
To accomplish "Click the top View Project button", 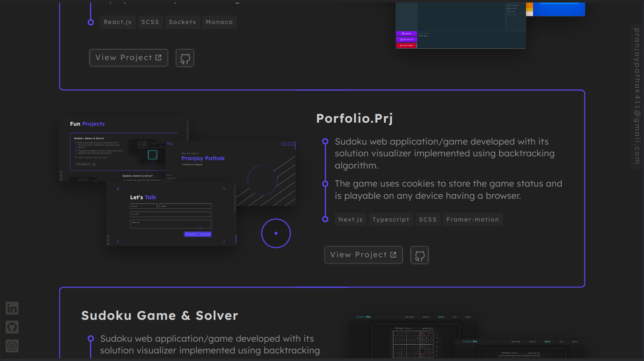I will pyautogui.click(x=128, y=58).
